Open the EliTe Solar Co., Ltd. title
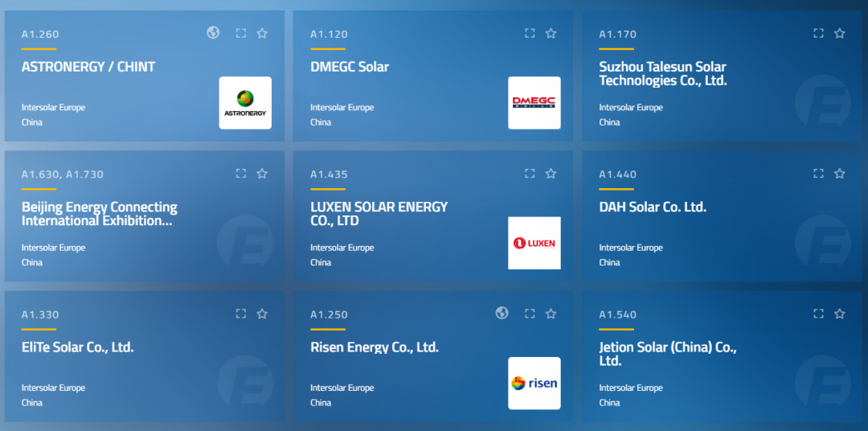Screen dimensions: 868x431 coord(77,347)
